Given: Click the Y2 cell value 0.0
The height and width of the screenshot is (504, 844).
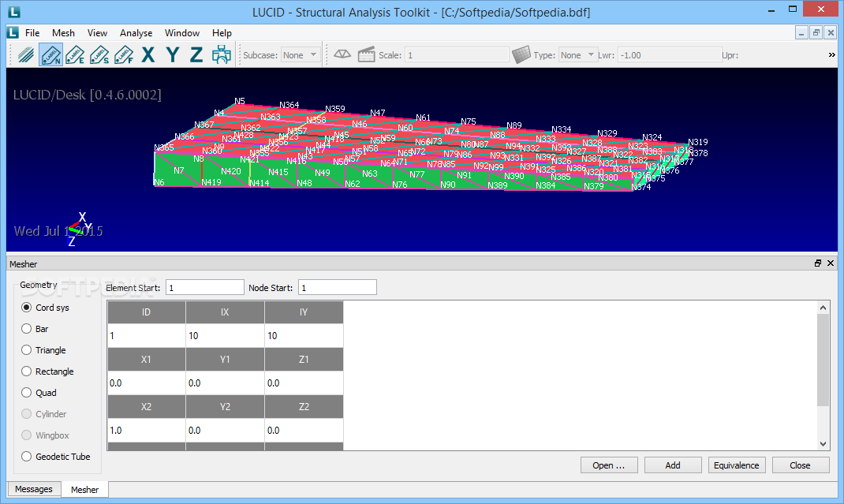Looking at the screenshot, I should [x=225, y=430].
